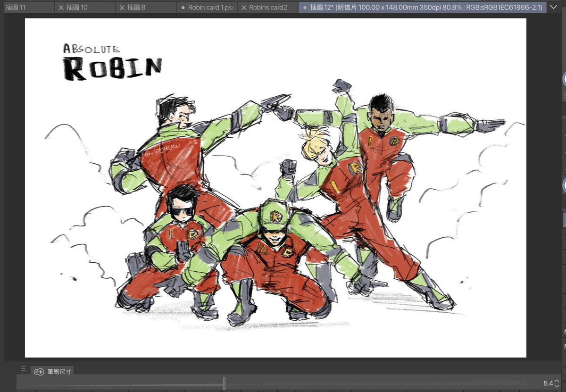Click the brush size slider handle
566x392 pixels.
point(224,384)
